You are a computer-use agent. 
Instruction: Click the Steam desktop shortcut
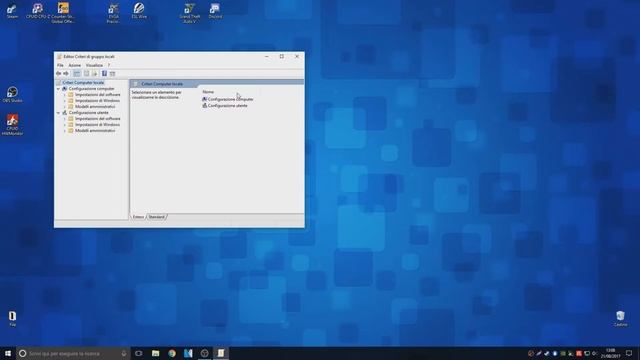(x=12, y=11)
